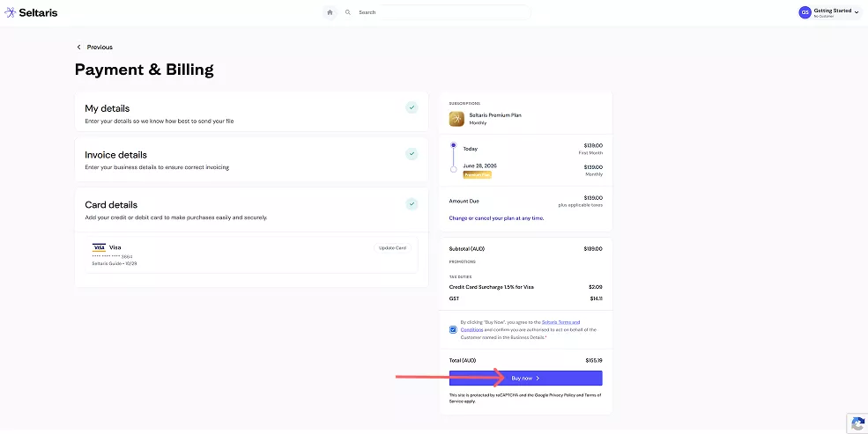Click the 'First Month' label

pos(590,152)
